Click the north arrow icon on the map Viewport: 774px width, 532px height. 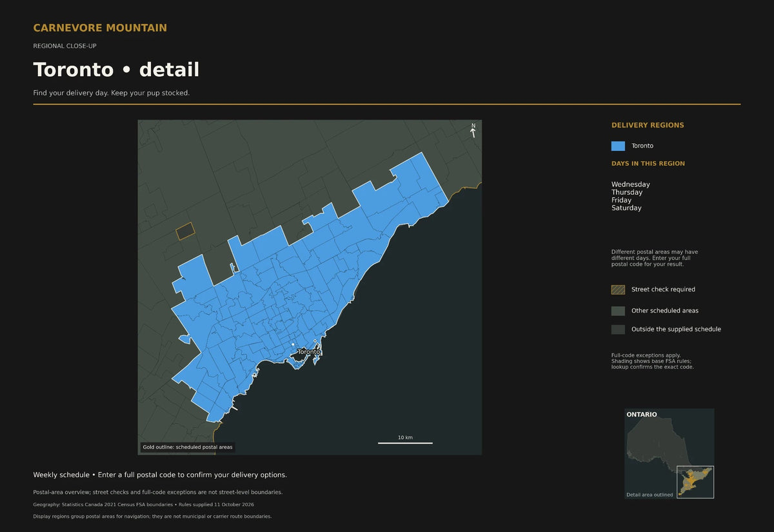tap(473, 130)
